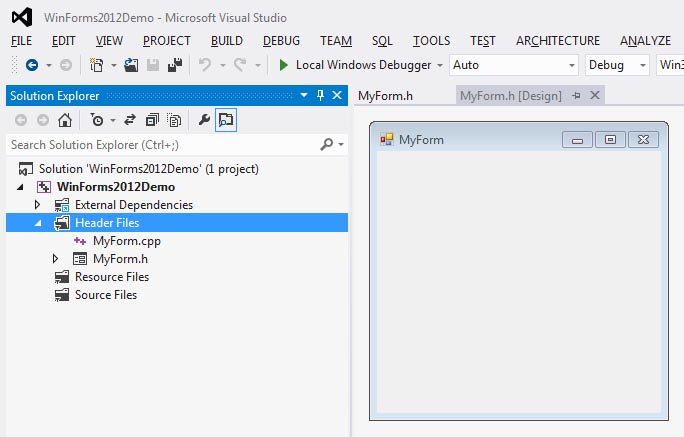
Task: Click Pending Changes Filter clock icon
Action: [97, 120]
